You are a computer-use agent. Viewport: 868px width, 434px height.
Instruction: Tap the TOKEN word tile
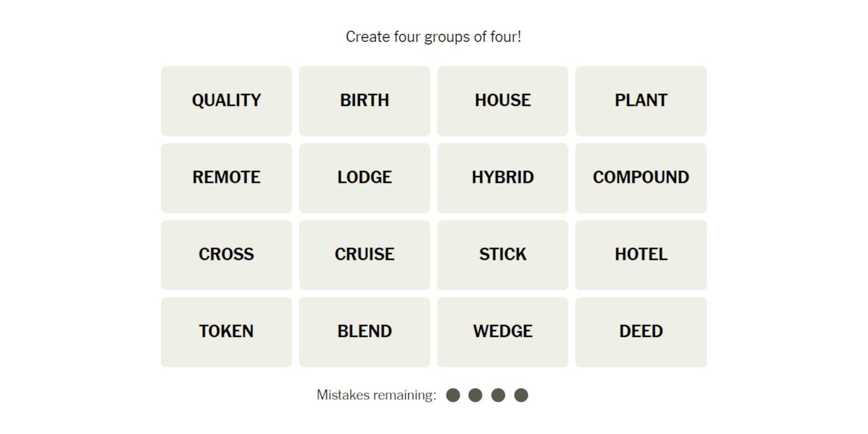click(x=226, y=331)
